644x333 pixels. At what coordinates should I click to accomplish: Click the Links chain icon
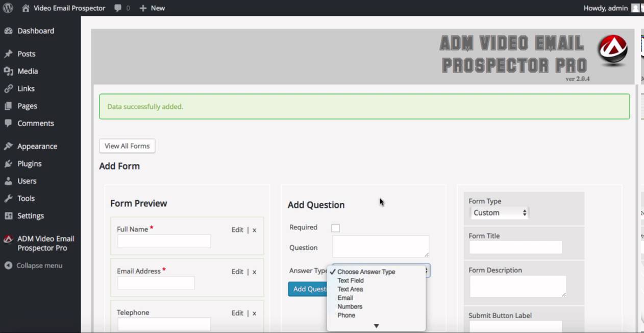pyautogui.click(x=8, y=88)
